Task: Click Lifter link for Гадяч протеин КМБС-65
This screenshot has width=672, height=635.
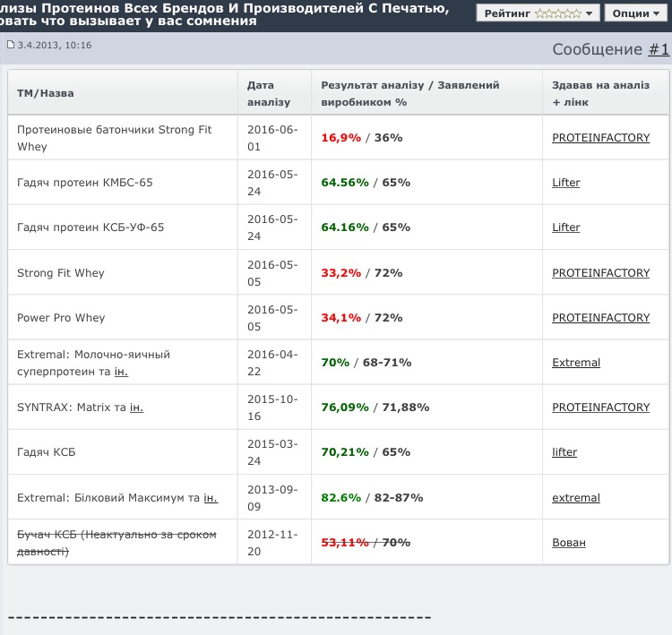Action: coord(565,183)
